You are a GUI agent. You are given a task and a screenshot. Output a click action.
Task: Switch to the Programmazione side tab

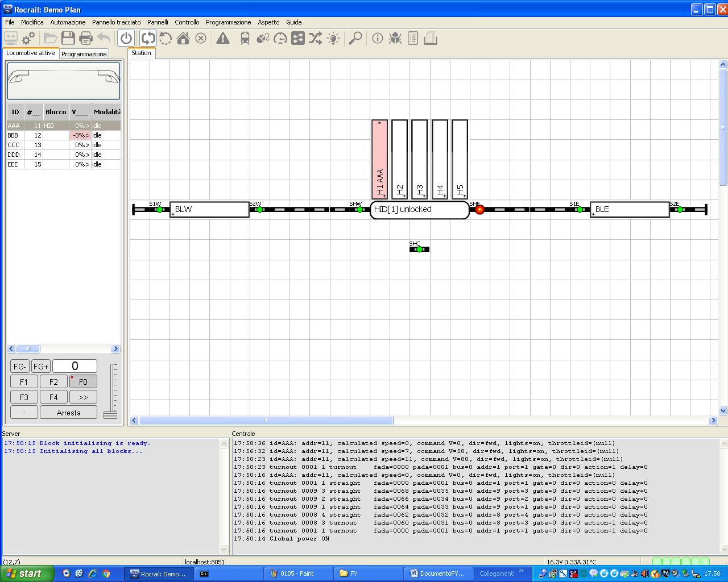(84, 54)
